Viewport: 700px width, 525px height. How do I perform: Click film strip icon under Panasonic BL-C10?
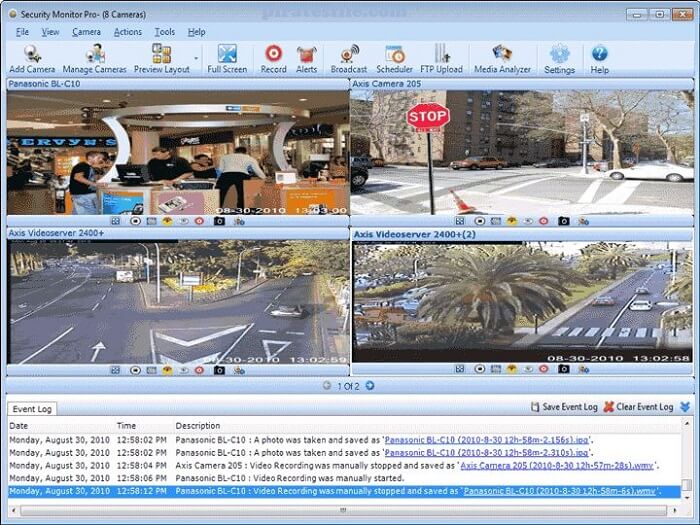151,221
